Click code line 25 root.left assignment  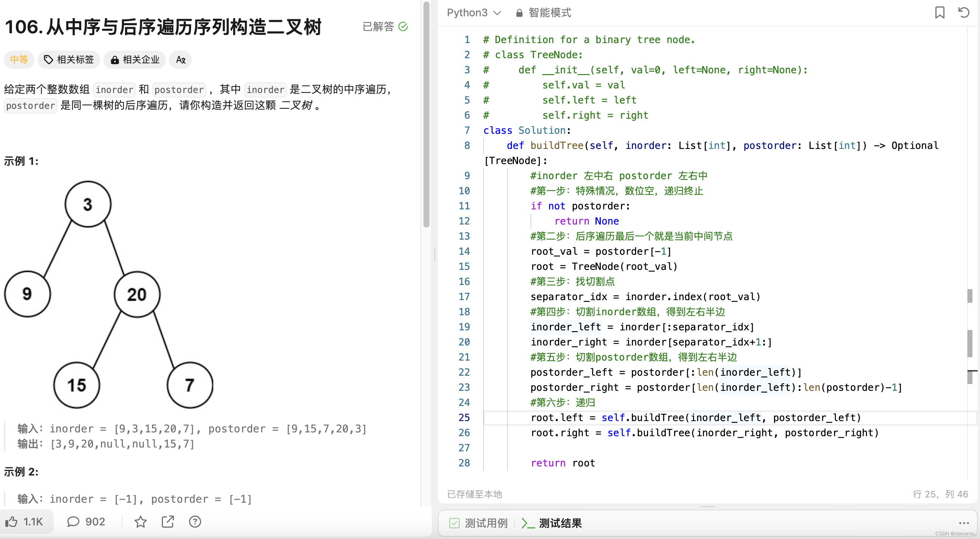coord(695,418)
